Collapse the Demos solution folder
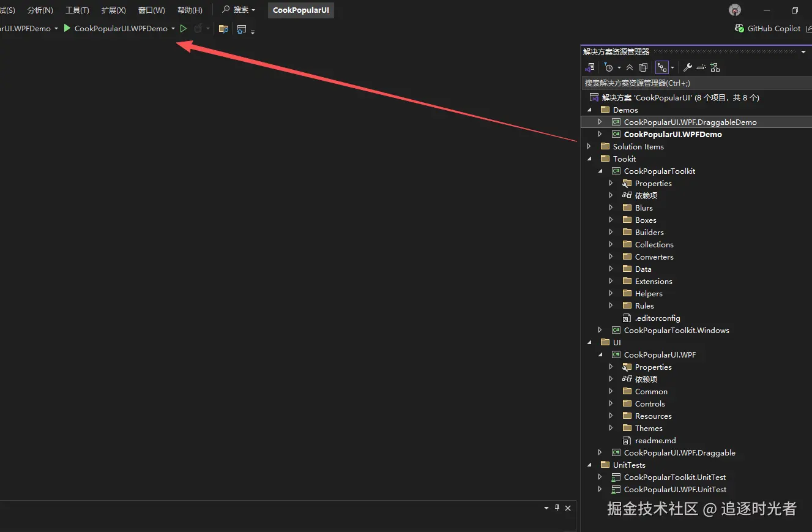812x532 pixels. click(590, 110)
